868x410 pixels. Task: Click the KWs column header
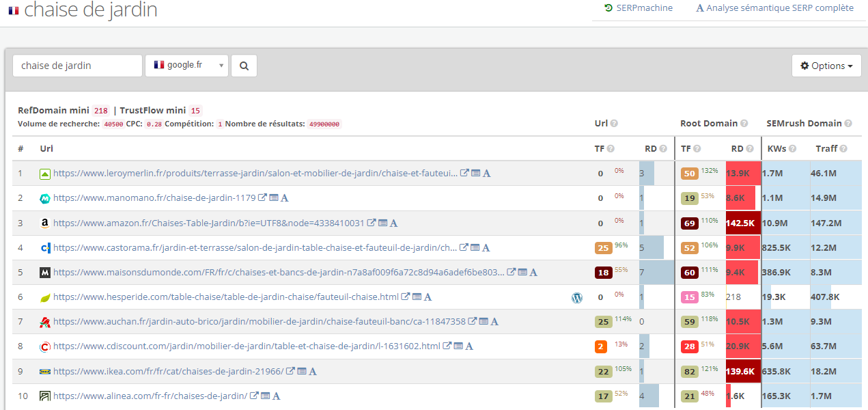pyautogui.click(x=777, y=148)
